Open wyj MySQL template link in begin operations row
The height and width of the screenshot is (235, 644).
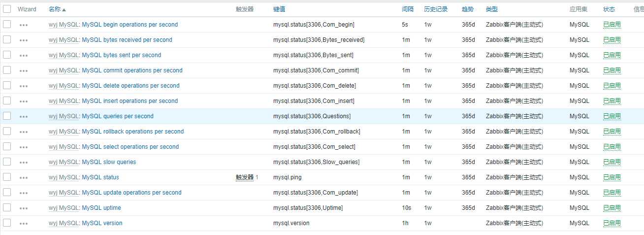point(64,25)
